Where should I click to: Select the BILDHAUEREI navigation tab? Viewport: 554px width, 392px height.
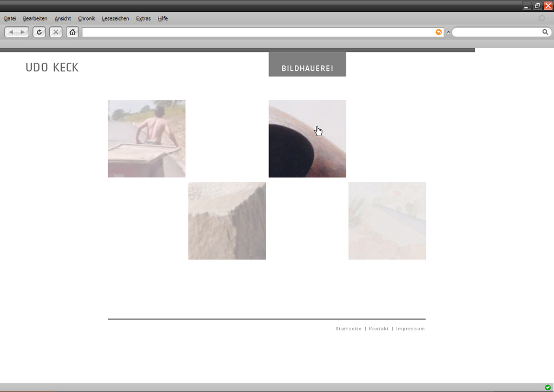[x=307, y=69]
